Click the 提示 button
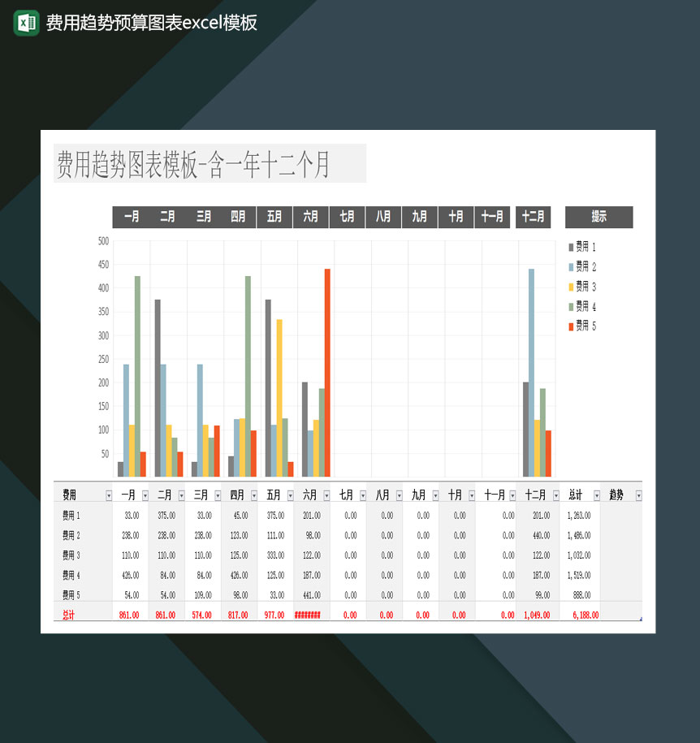Image resolution: width=700 pixels, height=743 pixels. pos(598,217)
